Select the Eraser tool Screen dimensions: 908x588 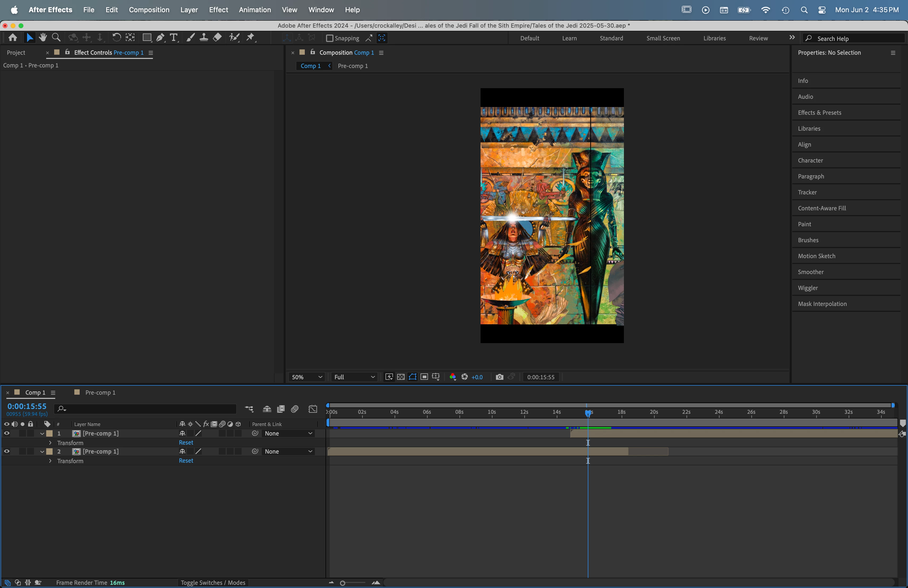(217, 37)
